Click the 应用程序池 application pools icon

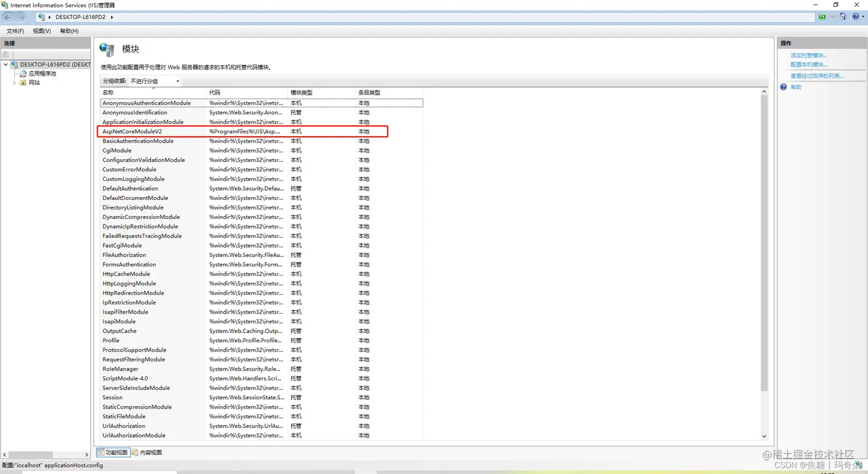click(x=23, y=74)
